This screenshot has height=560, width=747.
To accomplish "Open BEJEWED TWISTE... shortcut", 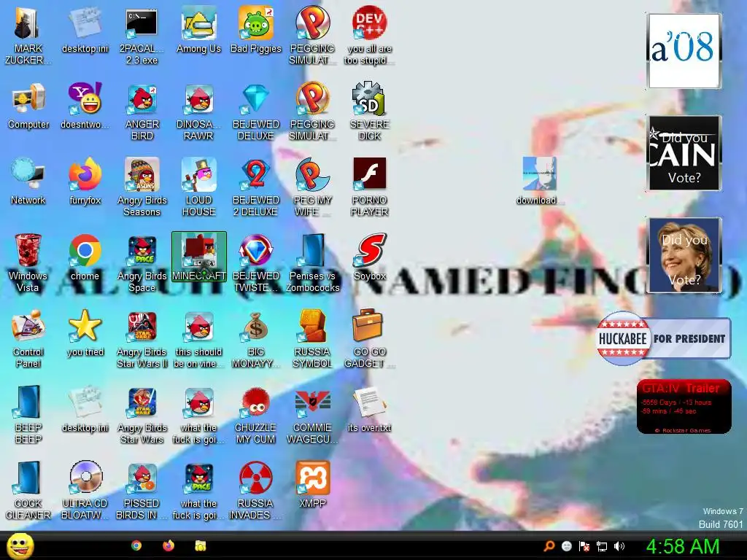I will tap(256, 262).
